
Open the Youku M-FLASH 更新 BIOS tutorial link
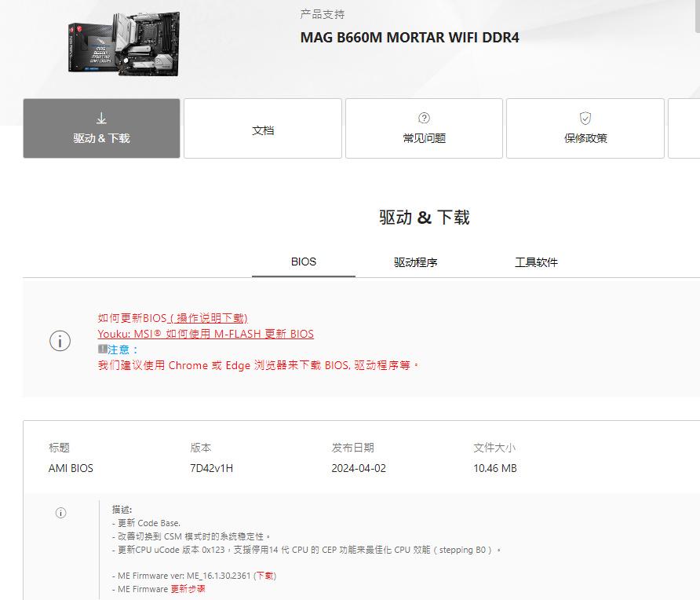pyautogui.click(x=205, y=333)
